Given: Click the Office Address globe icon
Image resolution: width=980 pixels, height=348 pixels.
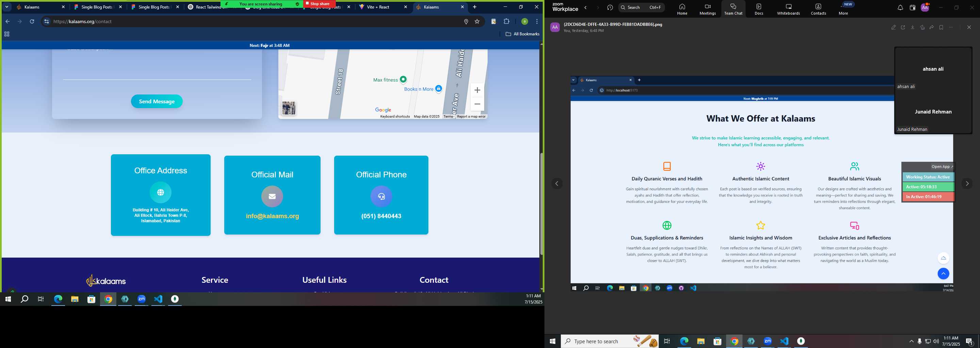Looking at the screenshot, I should click(161, 192).
